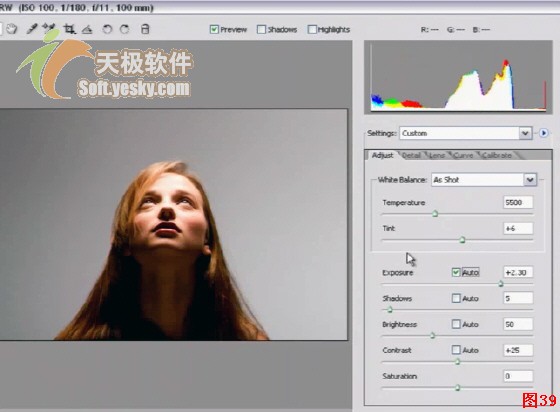Image resolution: width=560 pixels, height=412 pixels.
Task: Click the Temperature slider handle
Action: tap(435, 214)
